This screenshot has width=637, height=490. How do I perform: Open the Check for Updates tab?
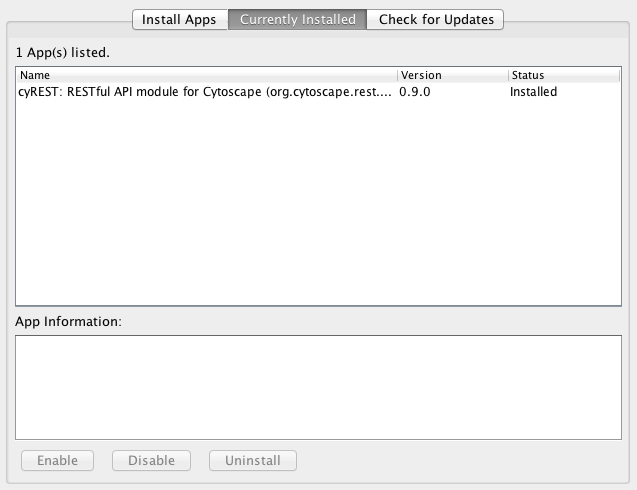pyautogui.click(x=436, y=20)
